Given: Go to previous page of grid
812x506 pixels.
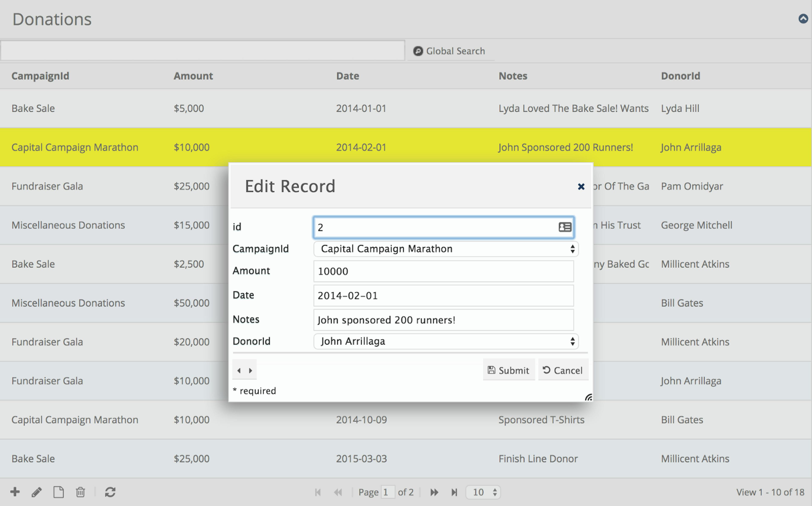Looking at the screenshot, I should click(338, 492).
